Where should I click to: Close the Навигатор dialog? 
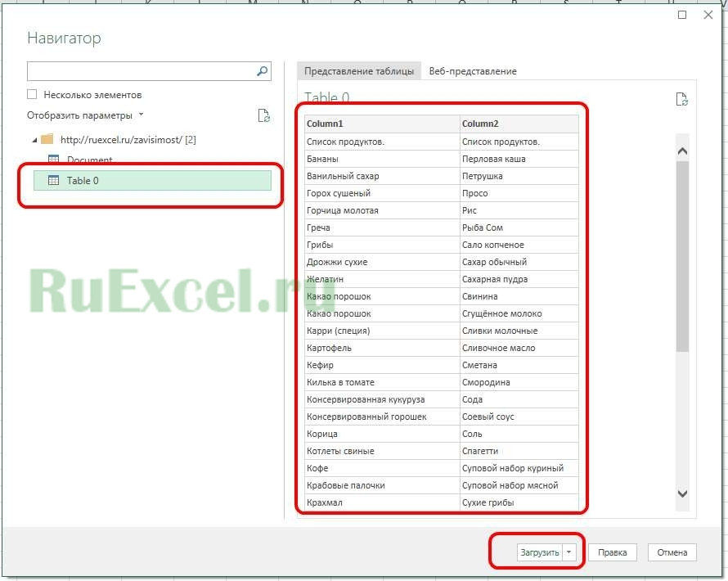708,15
